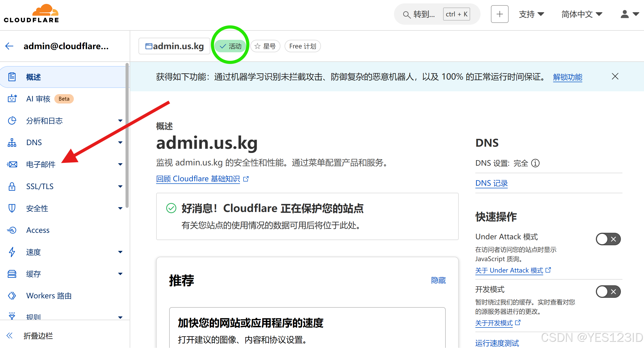Click the Go to search field
Image resolution: width=644 pixels, height=348 pixels.
(x=424, y=14)
